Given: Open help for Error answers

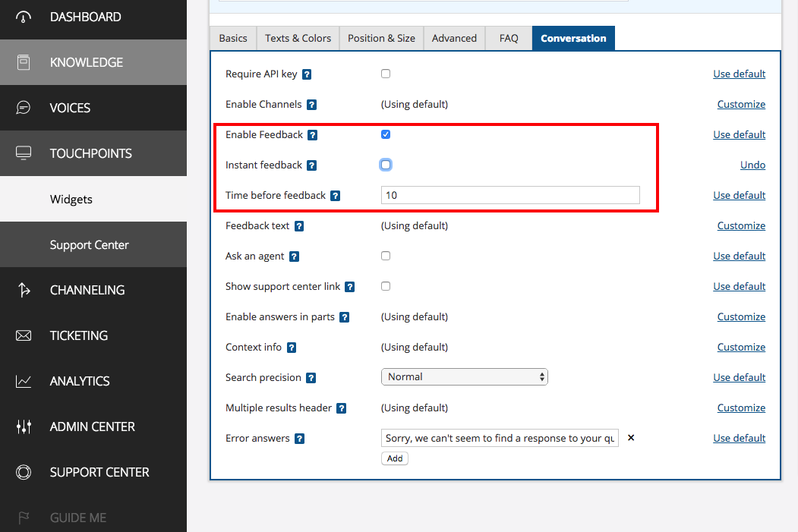Looking at the screenshot, I should [x=300, y=439].
